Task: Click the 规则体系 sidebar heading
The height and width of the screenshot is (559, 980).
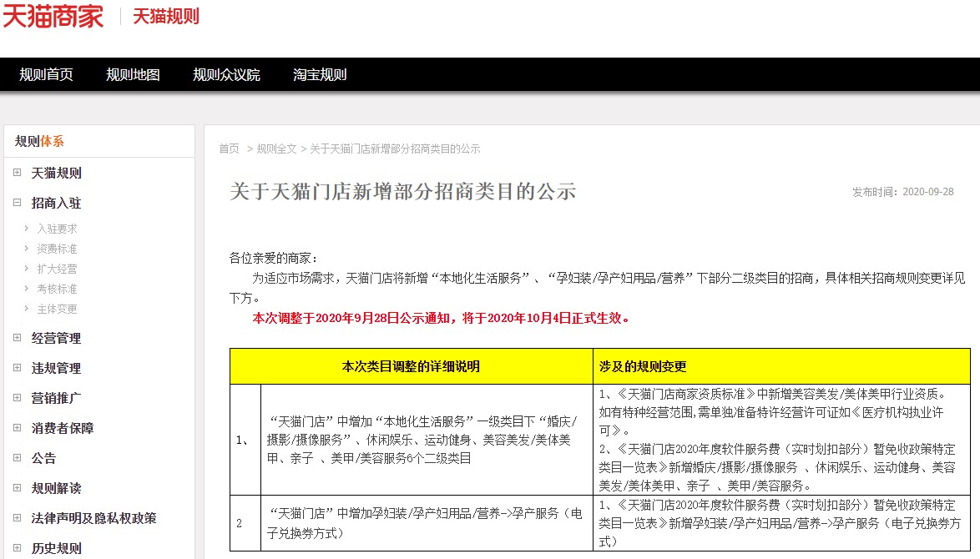Action: point(39,141)
